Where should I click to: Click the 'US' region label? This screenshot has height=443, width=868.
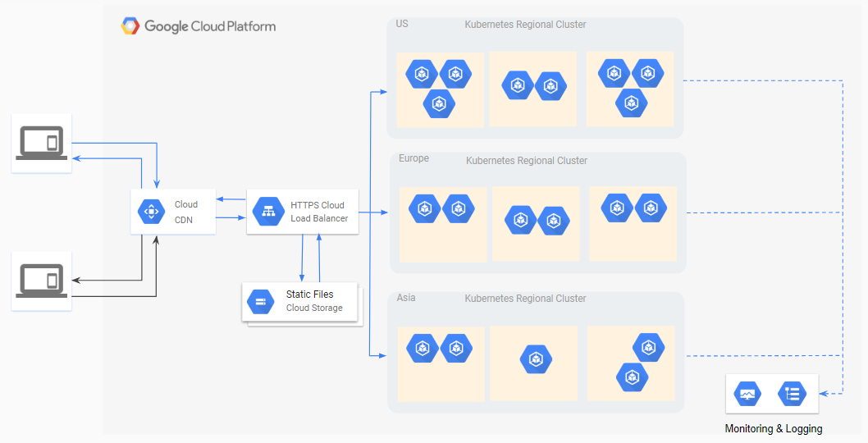pos(402,24)
